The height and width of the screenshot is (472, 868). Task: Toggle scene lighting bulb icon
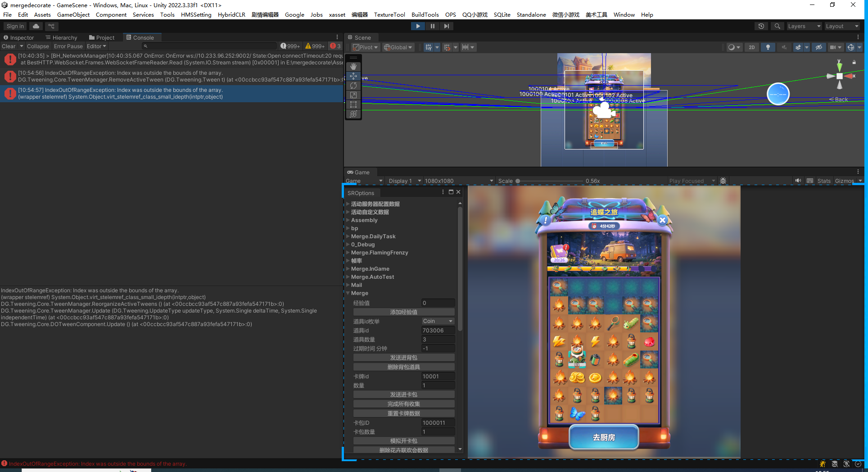[768, 47]
